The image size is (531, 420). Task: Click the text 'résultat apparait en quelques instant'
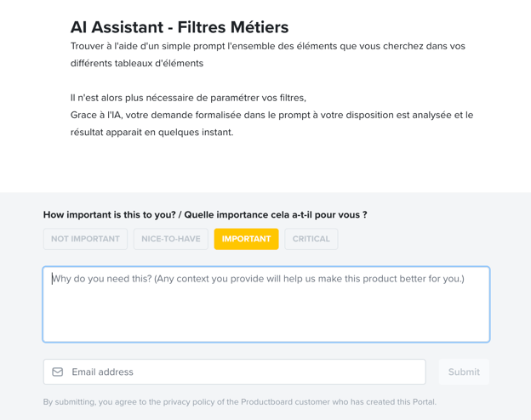(151, 133)
